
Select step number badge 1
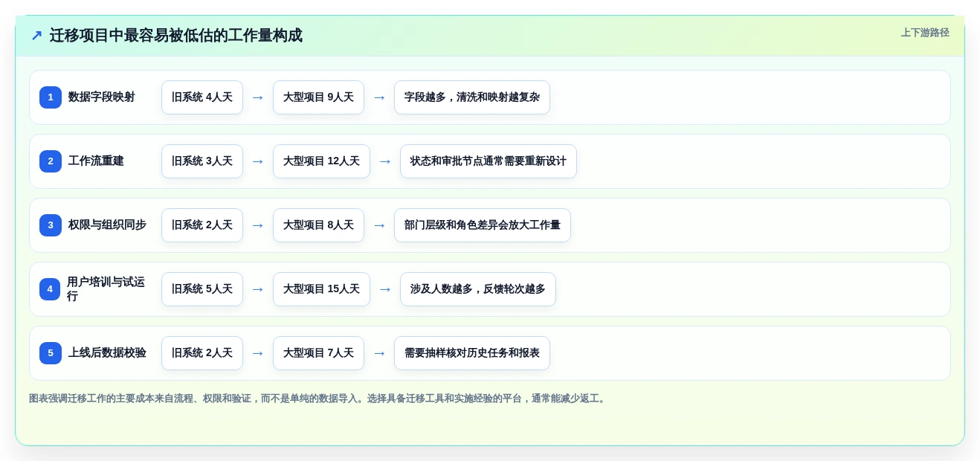pyautogui.click(x=51, y=97)
